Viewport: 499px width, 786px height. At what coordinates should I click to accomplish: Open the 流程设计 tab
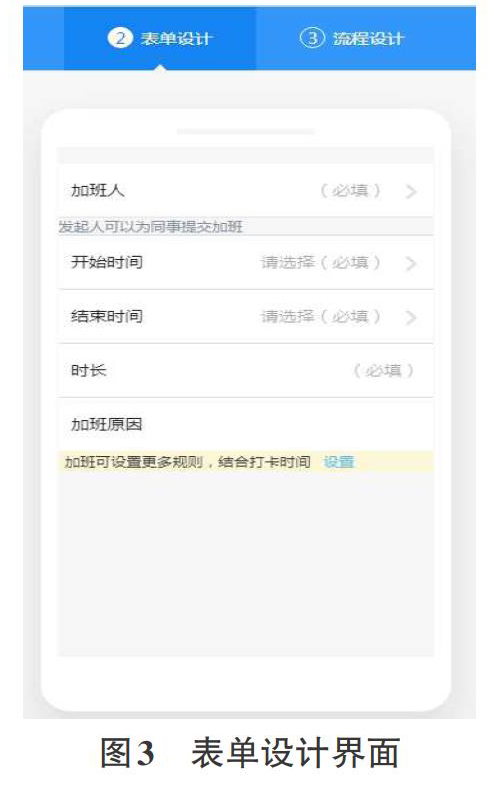(352, 38)
